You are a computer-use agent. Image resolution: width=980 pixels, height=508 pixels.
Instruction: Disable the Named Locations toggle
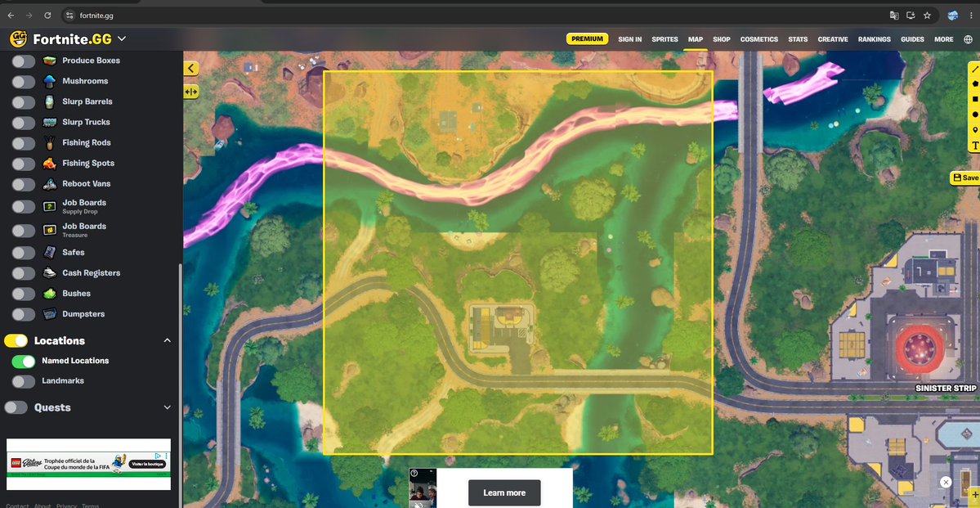pyautogui.click(x=23, y=361)
